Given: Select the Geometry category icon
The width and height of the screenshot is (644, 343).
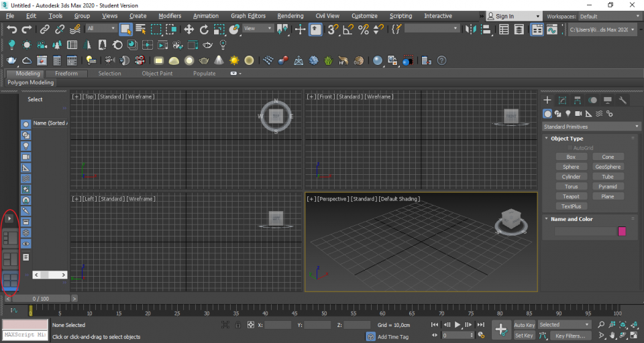Looking at the screenshot, I should 547,114.
